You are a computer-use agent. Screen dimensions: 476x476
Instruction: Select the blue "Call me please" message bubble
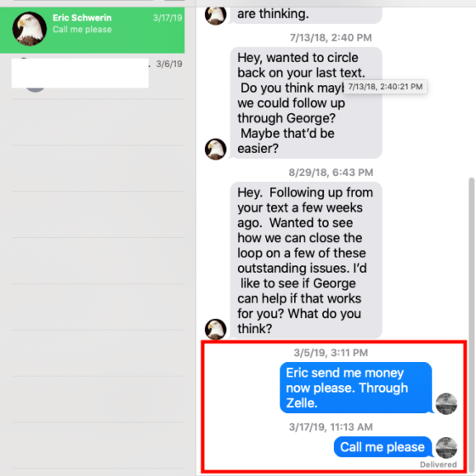click(382, 447)
